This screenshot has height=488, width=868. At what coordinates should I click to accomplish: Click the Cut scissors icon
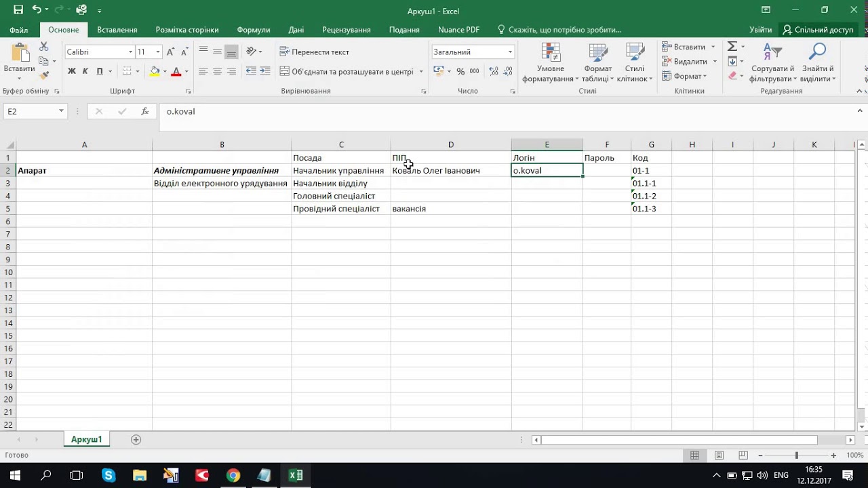click(x=44, y=46)
